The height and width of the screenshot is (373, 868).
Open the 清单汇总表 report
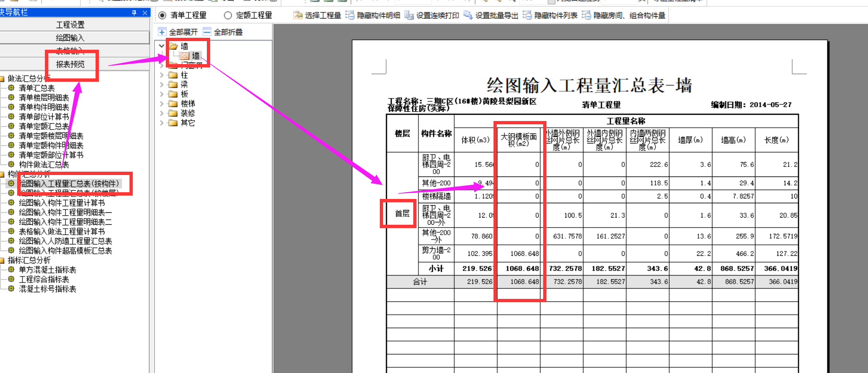tap(37, 88)
